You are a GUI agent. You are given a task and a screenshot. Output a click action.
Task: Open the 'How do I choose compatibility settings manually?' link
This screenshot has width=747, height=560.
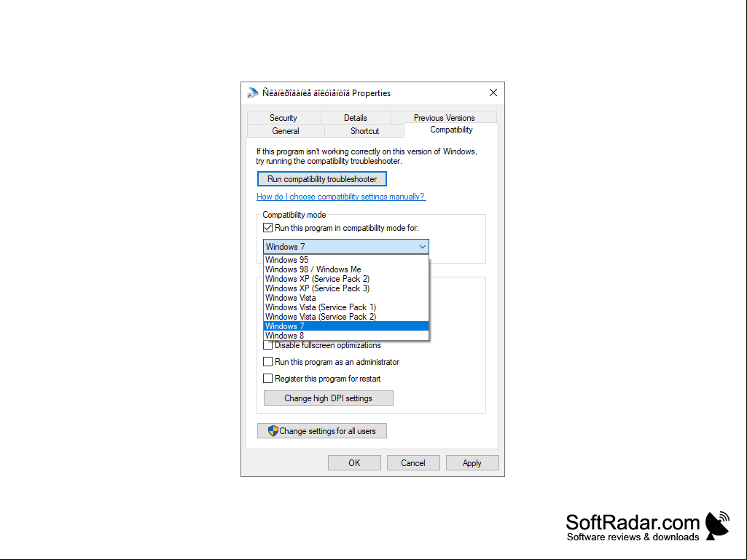point(341,197)
